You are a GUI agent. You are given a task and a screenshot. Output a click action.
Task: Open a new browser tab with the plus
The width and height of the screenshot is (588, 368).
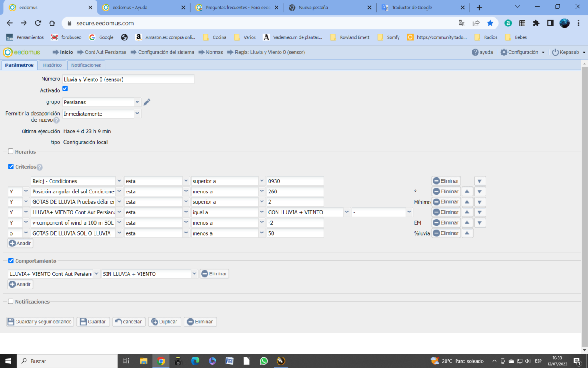479,8
